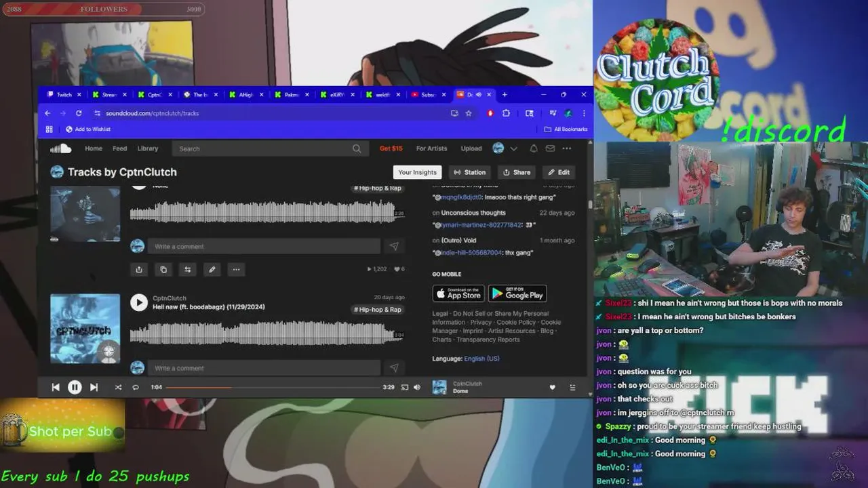Open Unconscious thoughts comment link
The height and width of the screenshot is (488, 868).
pyautogui.click(x=473, y=213)
